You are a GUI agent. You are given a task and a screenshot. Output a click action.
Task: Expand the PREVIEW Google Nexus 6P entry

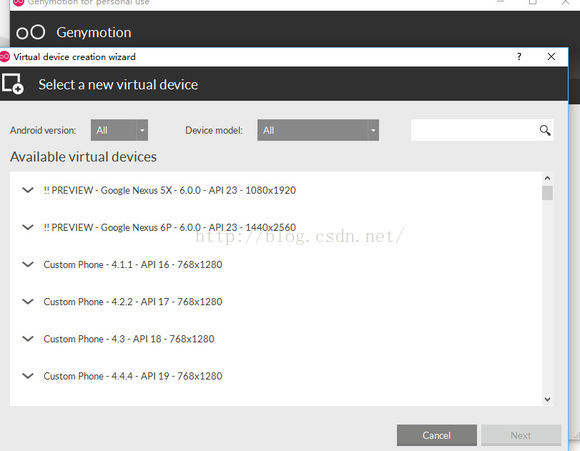click(x=28, y=227)
